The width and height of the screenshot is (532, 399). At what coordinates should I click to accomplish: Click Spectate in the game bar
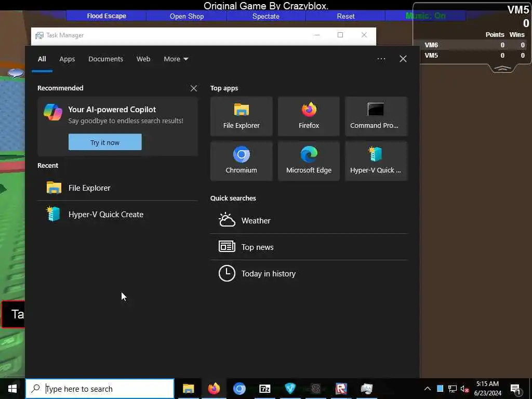click(x=266, y=16)
